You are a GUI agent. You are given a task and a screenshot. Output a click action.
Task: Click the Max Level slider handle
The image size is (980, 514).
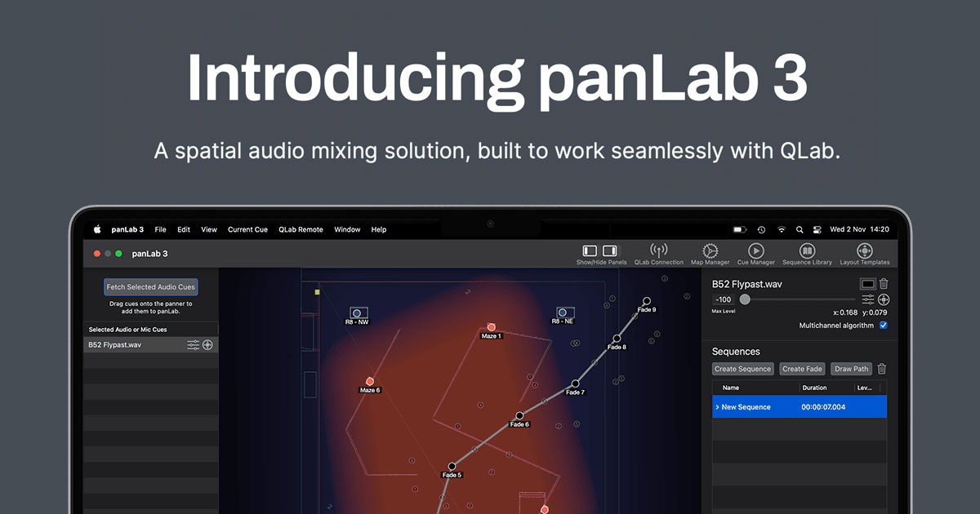point(744,299)
